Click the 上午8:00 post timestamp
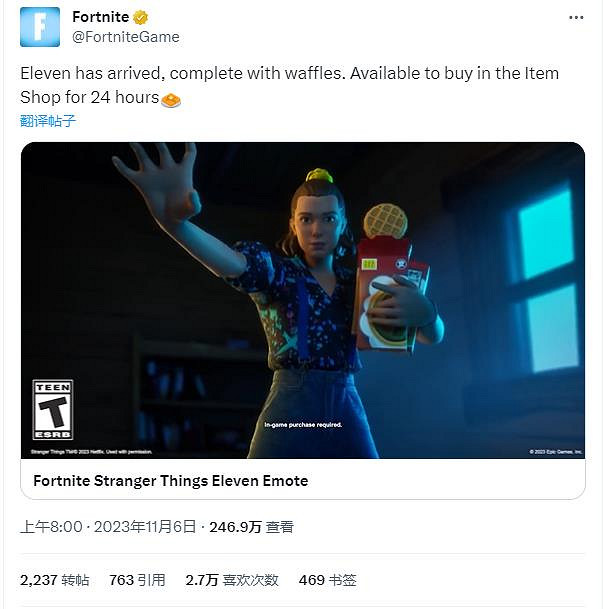603x609 pixels. (52, 526)
